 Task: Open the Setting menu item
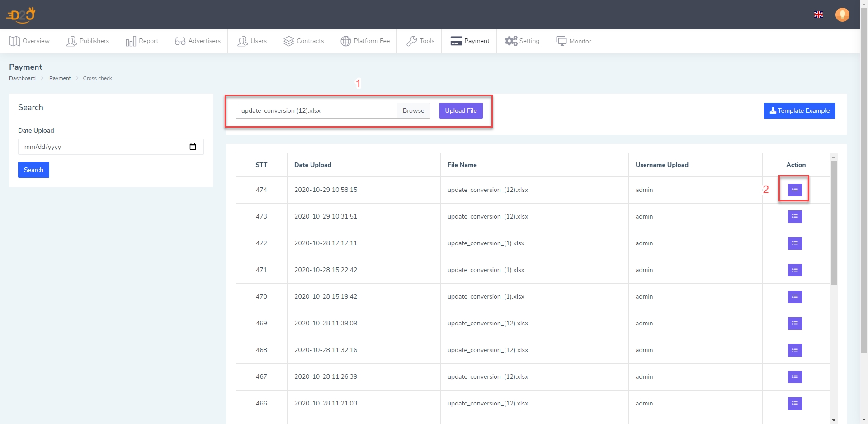(x=522, y=41)
